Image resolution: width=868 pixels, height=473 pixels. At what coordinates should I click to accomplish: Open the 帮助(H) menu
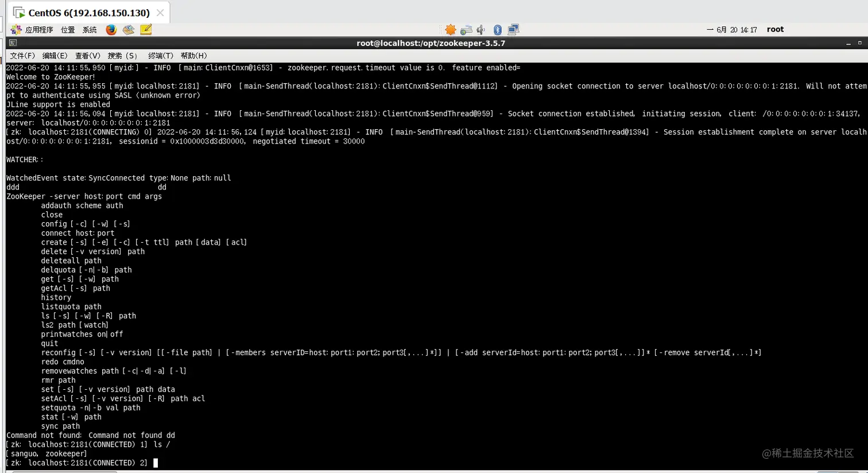tap(193, 56)
